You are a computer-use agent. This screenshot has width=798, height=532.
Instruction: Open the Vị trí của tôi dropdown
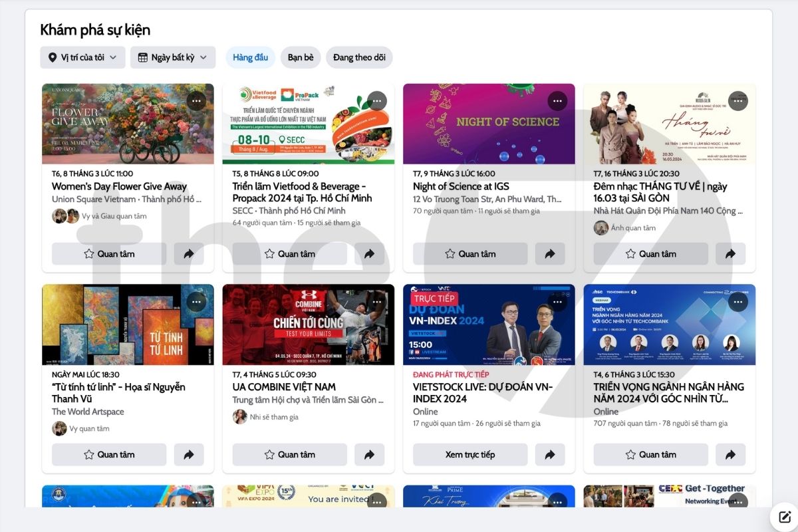82,57
